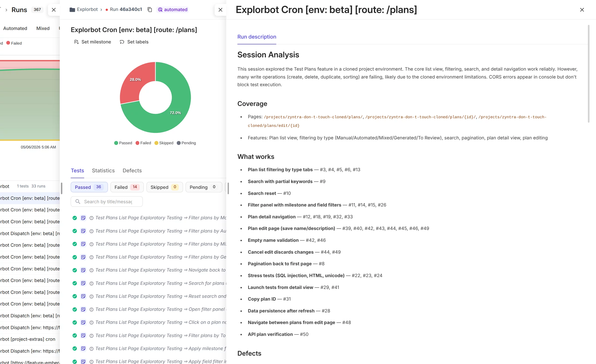Copy the run ID 46a340c1
The height and width of the screenshot is (364, 596).
(x=150, y=10)
